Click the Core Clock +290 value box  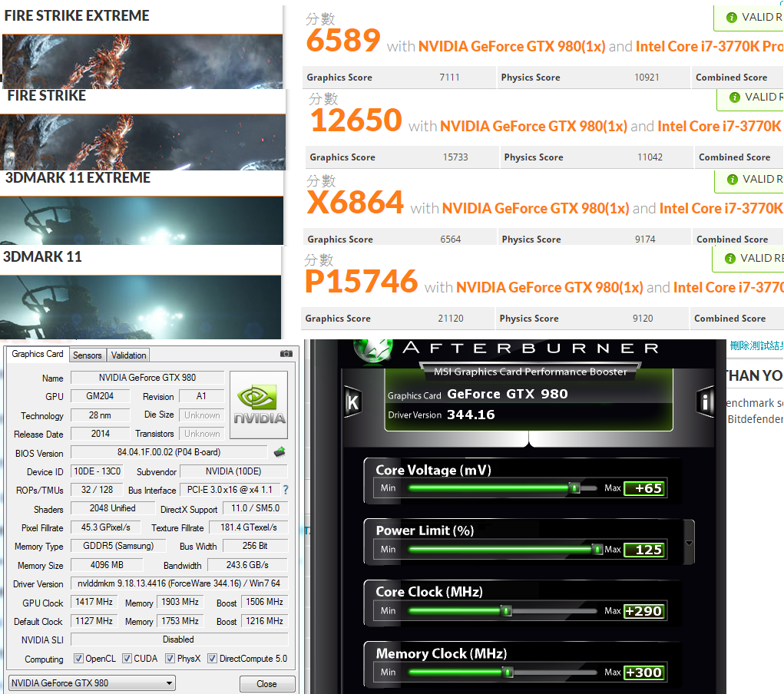(x=644, y=611)
